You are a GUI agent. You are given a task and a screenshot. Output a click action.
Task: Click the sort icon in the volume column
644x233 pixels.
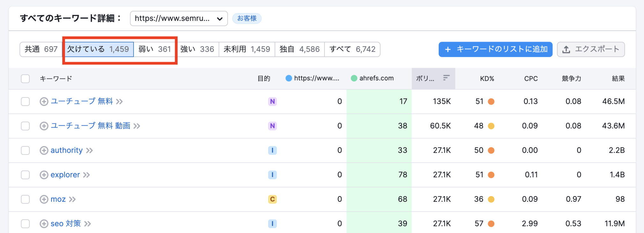(x=446, y=78)
